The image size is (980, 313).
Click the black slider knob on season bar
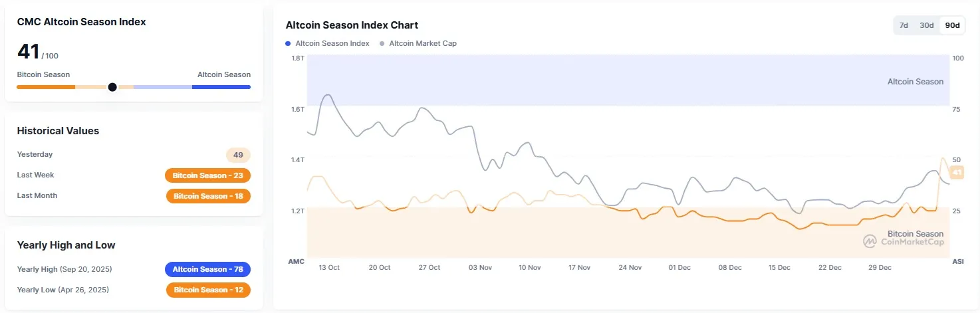click(112, 87)
